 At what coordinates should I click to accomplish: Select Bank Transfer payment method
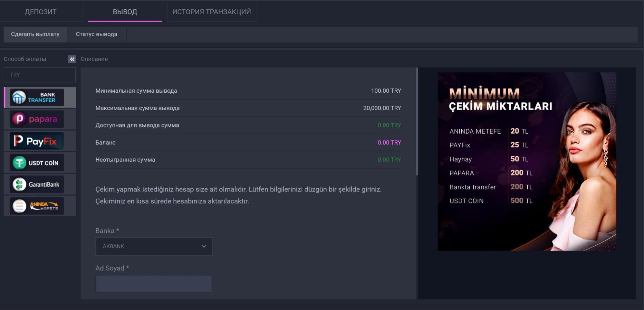pyautogui.click(x=40, y=97)
